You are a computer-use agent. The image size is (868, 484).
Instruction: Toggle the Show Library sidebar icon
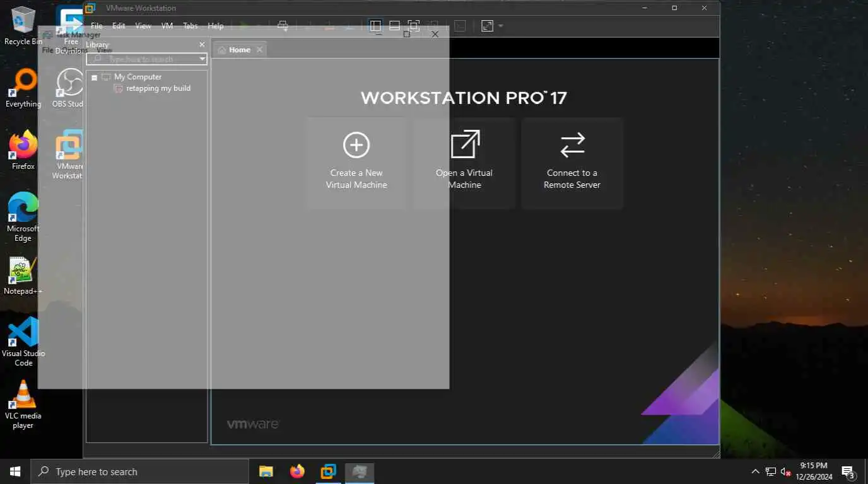click(375, 26)
